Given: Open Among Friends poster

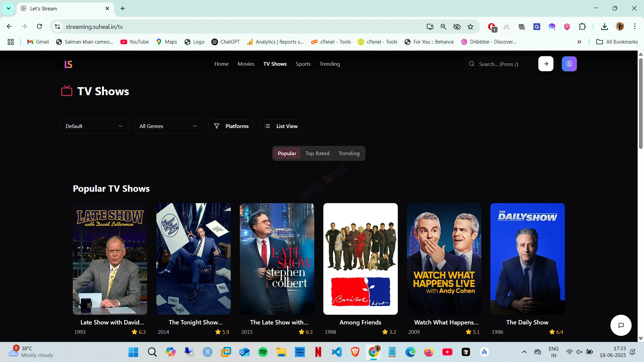Looking at the screenshot, I should (x=361, y=259).
